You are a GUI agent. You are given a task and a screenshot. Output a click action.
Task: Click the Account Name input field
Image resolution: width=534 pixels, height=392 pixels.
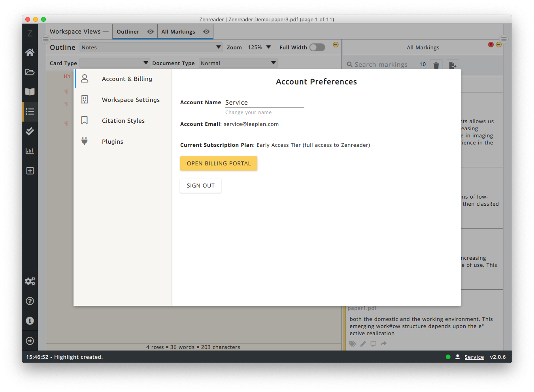pyautogui.click(x=264, y=102)
